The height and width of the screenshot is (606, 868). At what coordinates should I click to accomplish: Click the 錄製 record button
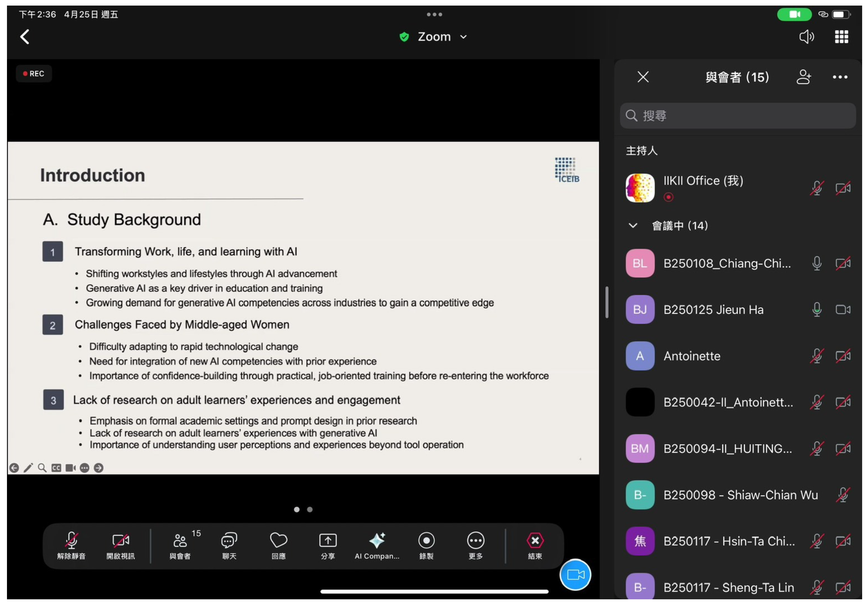[426, 541]
